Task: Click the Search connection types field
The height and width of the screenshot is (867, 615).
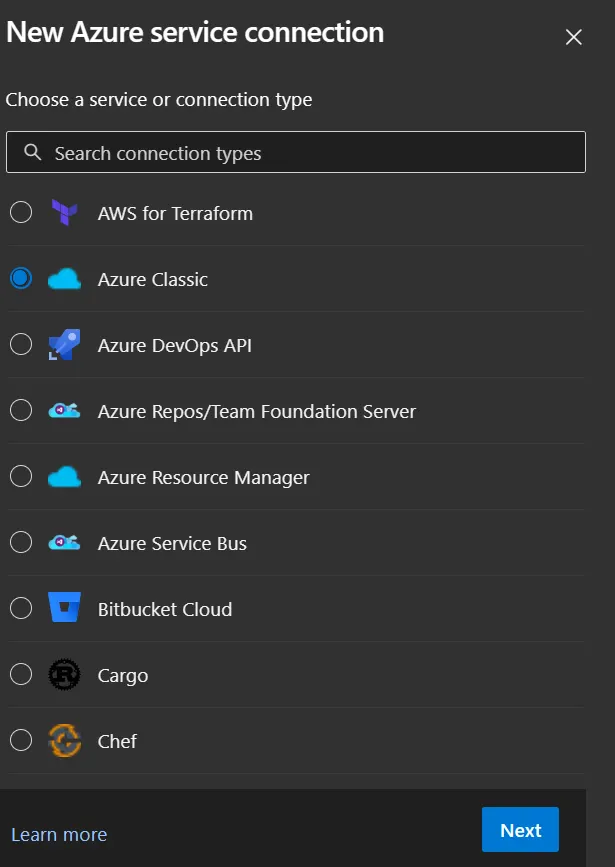Action: point(295,151)
